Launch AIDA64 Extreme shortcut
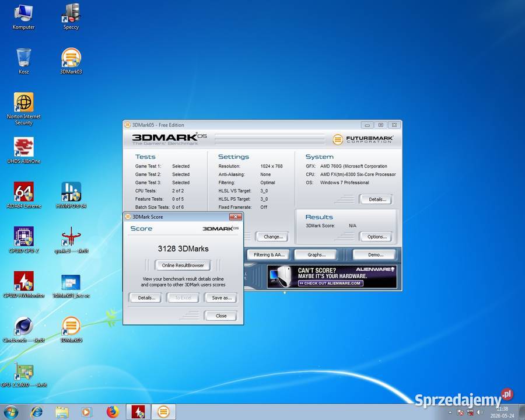525x420 pixels. click(23, 195)
